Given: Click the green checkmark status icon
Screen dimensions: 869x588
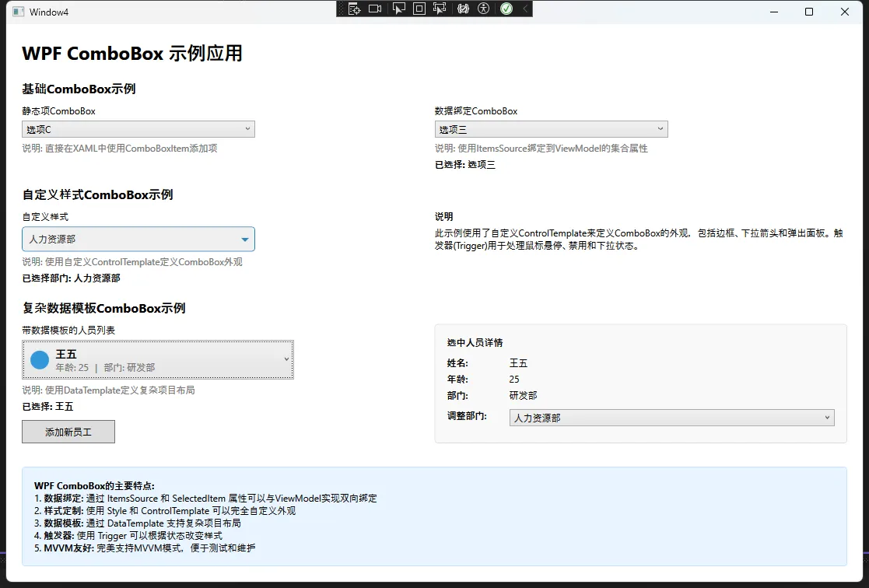Looking at the screenshot, I should [x=506, y=9].
